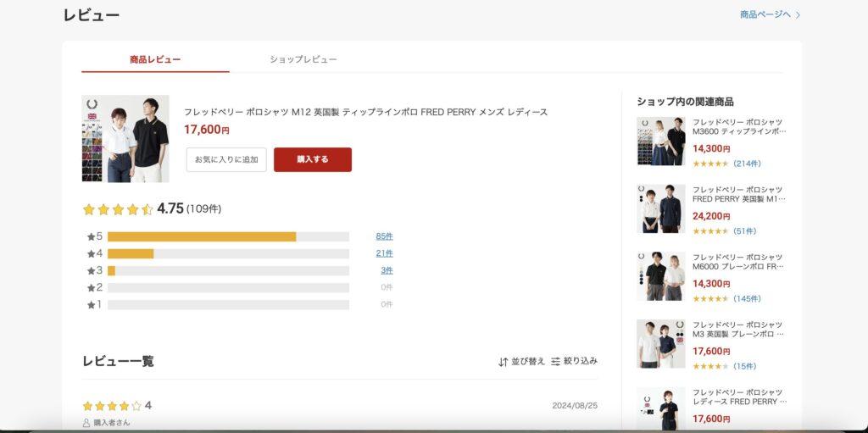Filter by 85件 five-star reviews

[384, 236]
